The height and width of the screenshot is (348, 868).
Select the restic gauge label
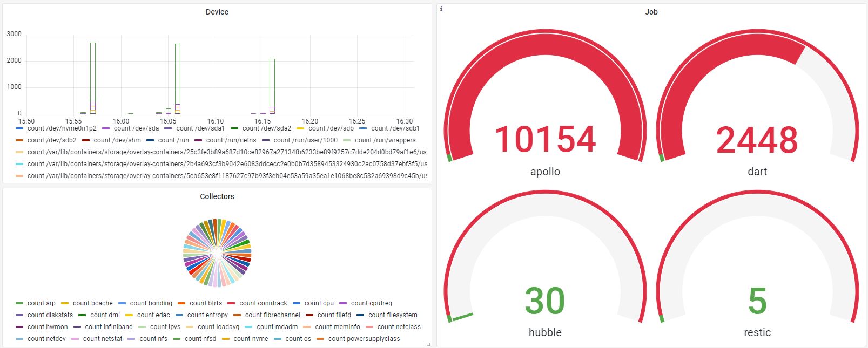(757, 332)
